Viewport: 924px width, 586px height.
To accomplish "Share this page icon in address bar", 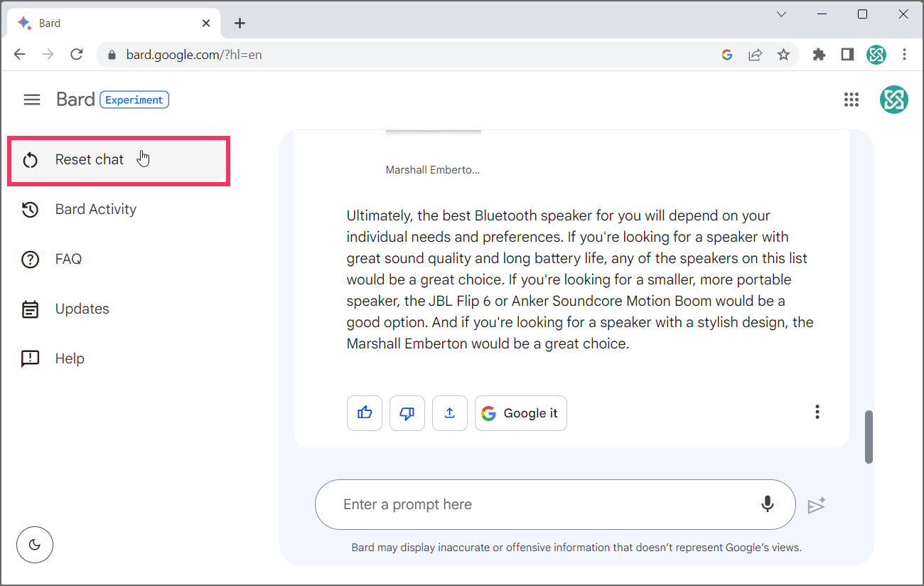I will pos(756,55).
